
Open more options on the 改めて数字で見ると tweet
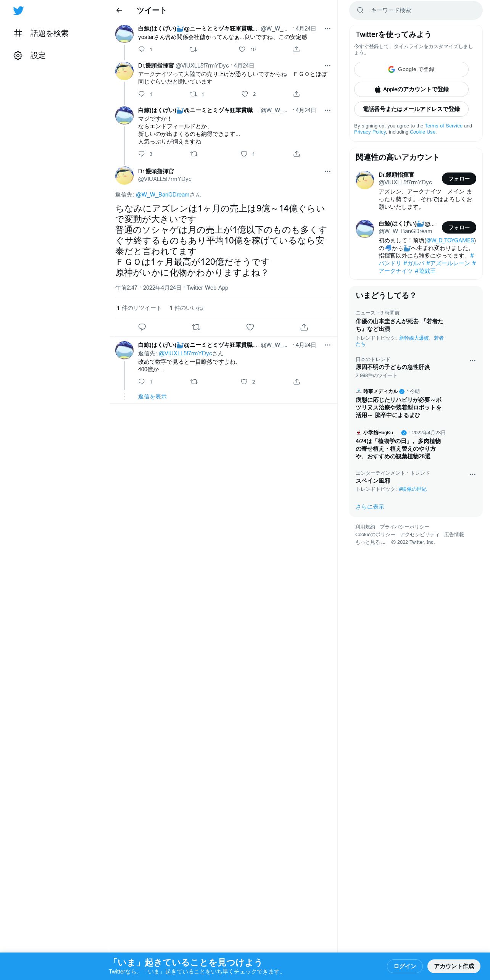point(327,345)
